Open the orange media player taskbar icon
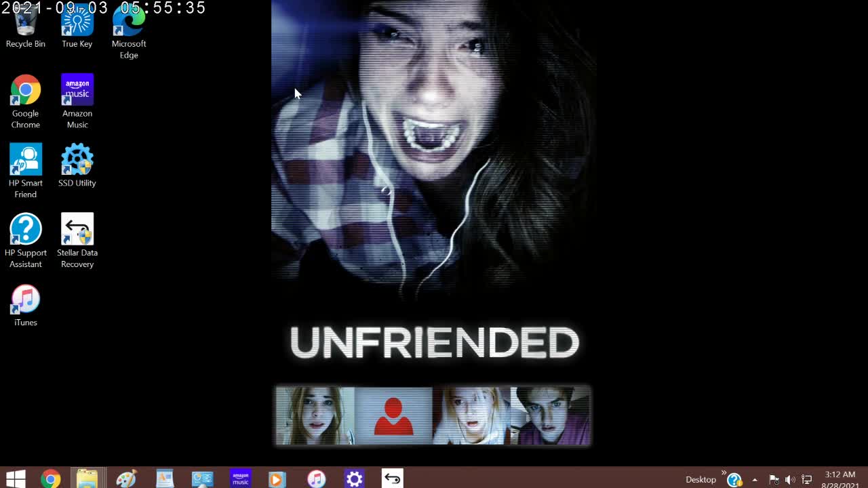 pyautogui.click(x=276, y=479)
